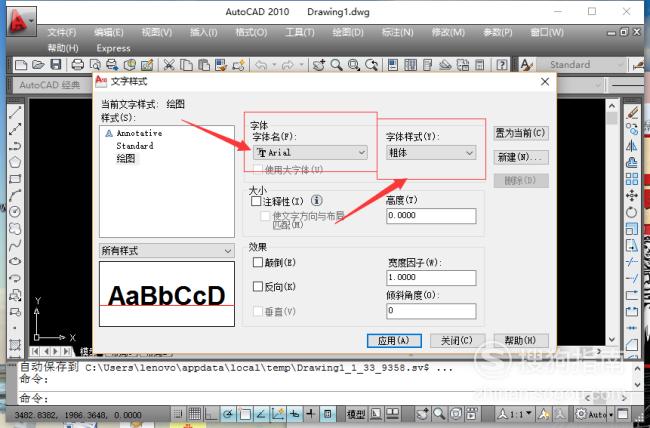650x428 pixels.
Task: Click the 置为当前(C) button
Action: tap(521, 133)
